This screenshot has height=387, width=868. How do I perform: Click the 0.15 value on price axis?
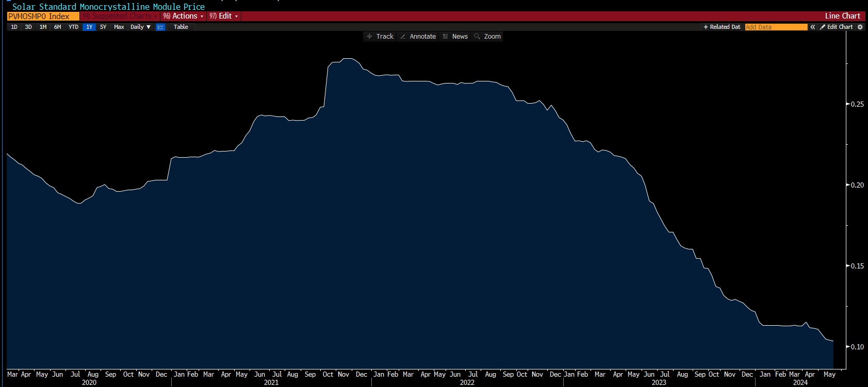[x=857, y=266]
